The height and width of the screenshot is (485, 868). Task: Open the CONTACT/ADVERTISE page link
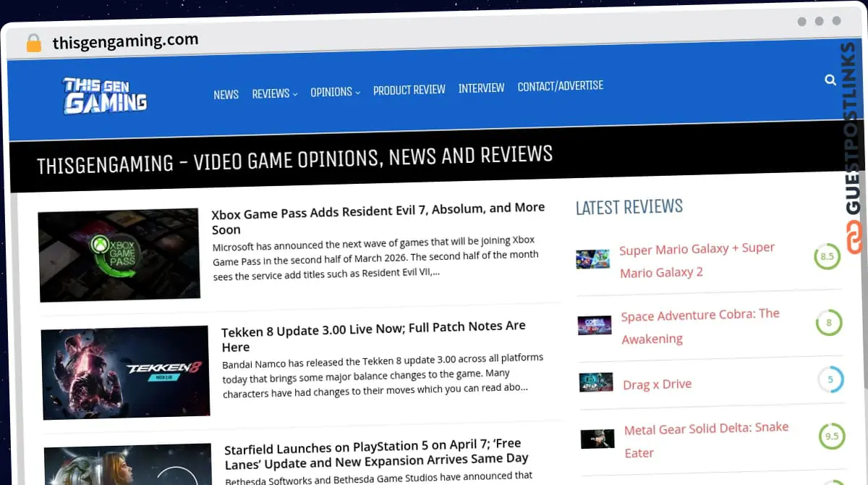(x=561, y=85)
